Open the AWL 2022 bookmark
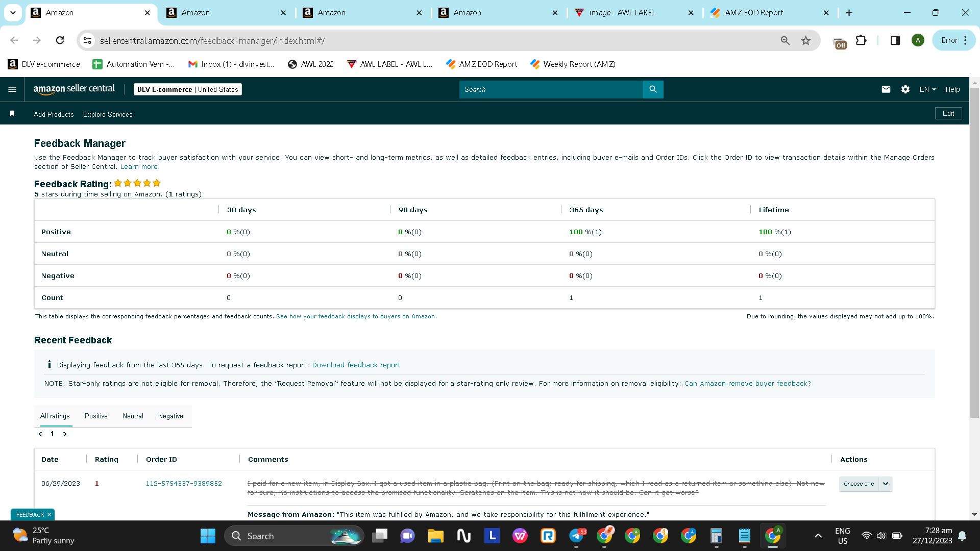The height and width of the screenshot is (551, 980). (311, 64)
